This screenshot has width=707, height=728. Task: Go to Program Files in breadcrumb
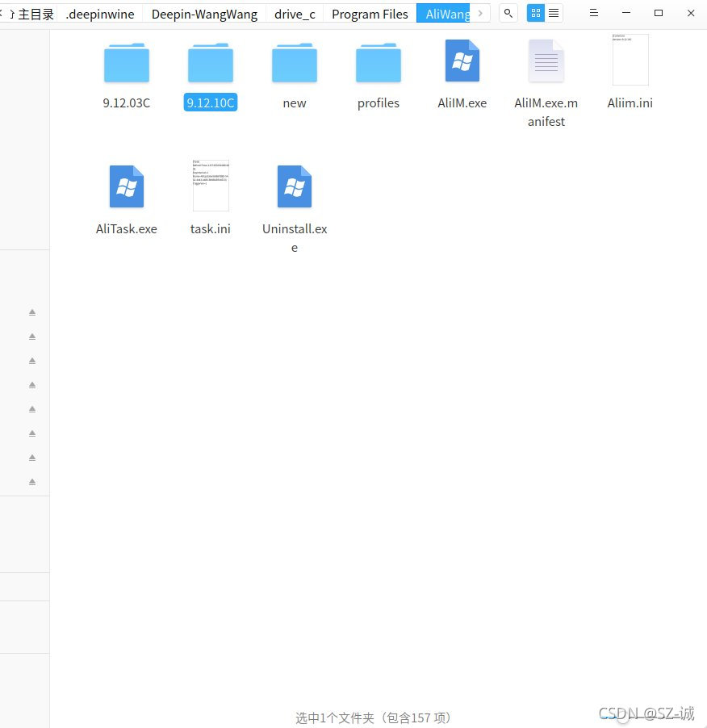[370, 14]
